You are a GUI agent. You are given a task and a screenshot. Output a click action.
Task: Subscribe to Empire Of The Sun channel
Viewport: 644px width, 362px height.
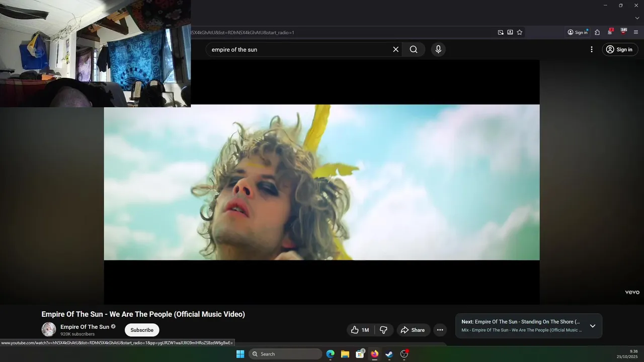tap(142, 330)
